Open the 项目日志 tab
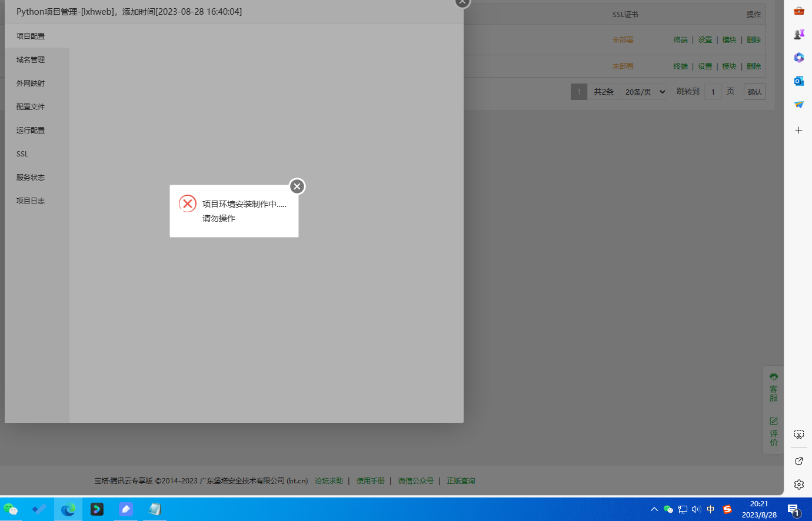The width and height of the screenshot is (812, 521). pyautogui.click(x=37, y=201)
